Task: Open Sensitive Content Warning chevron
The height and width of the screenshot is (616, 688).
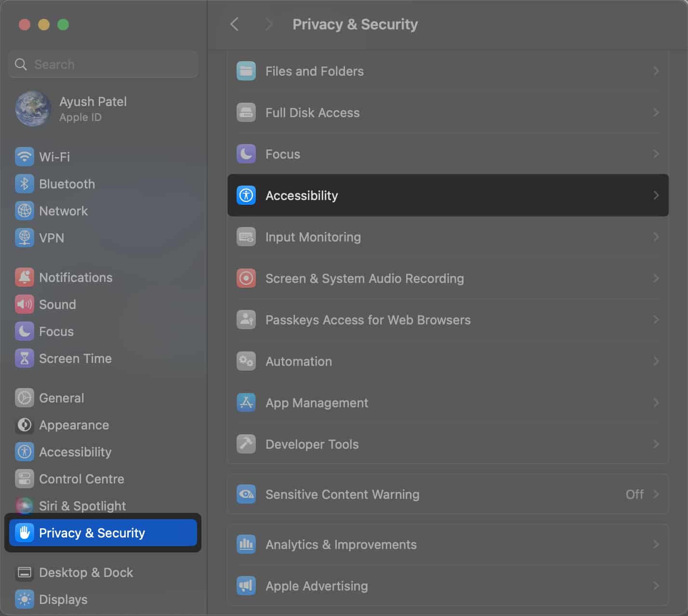Action: 656,494
